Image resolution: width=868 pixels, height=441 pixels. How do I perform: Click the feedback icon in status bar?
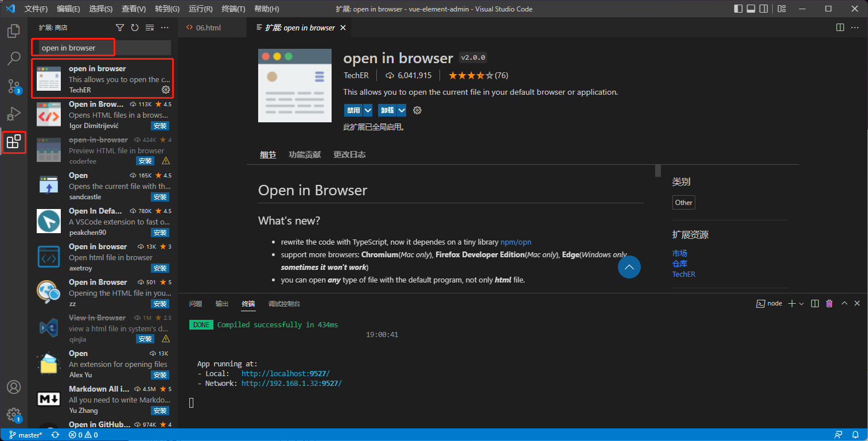[x=839, y=435]
